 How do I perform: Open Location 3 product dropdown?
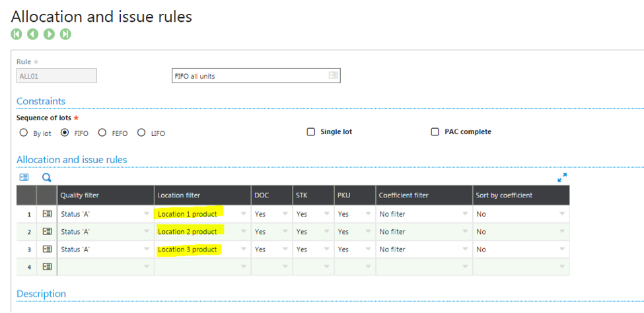tap(244, 249)
